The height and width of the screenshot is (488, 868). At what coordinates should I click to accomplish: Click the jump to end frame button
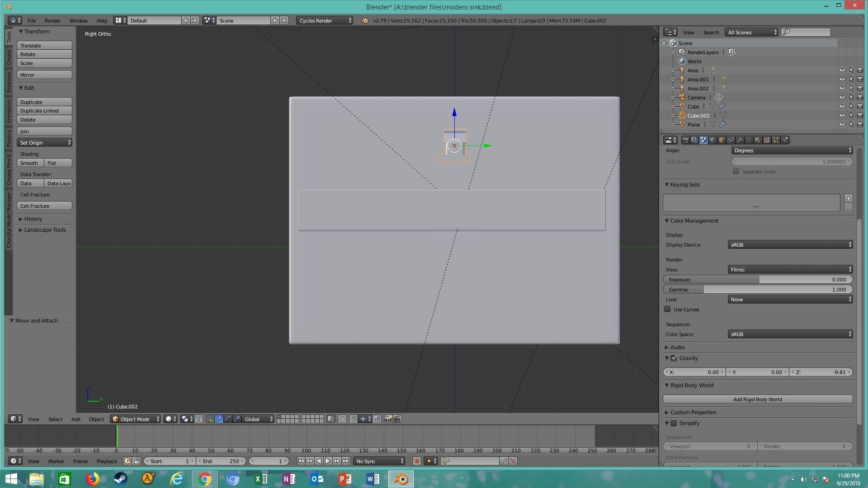(x=346, y=461)
